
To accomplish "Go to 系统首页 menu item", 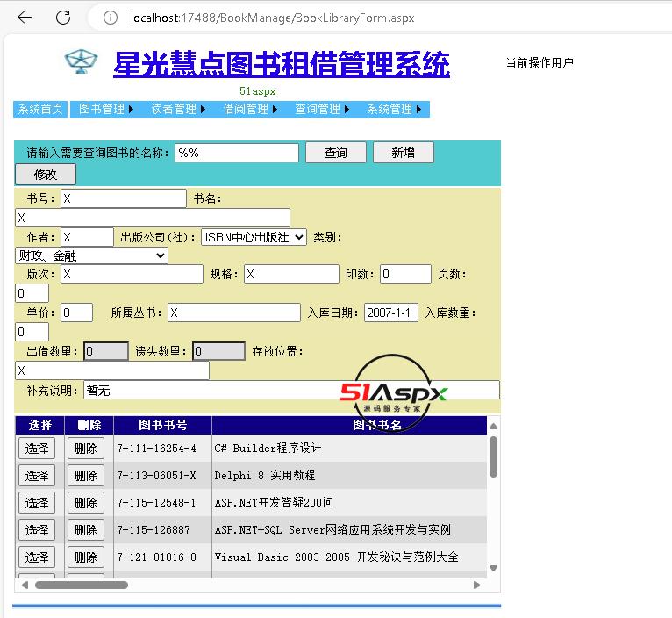I will coord(40,109).
